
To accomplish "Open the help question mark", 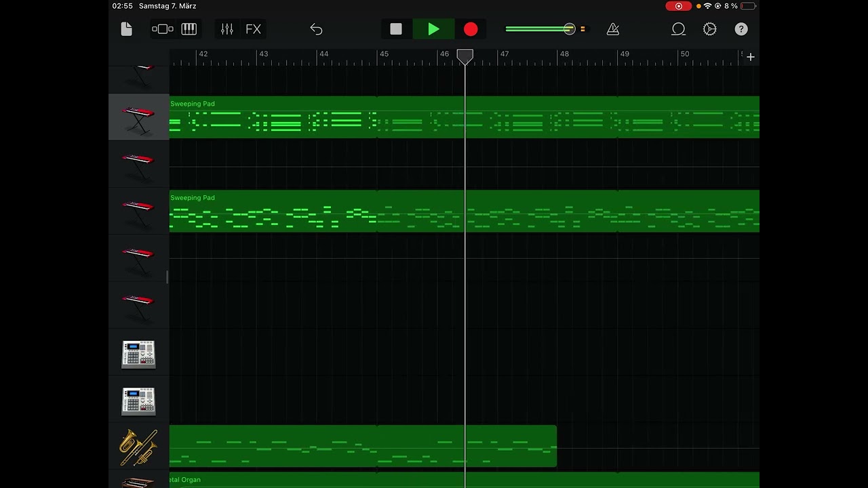I will pyautogui.click(x=741, y=29).
